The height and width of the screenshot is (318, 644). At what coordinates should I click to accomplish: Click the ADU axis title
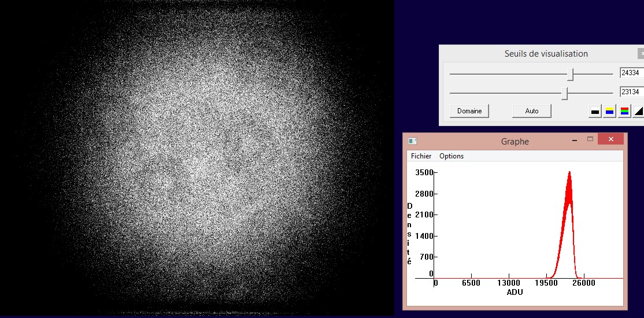515,292
